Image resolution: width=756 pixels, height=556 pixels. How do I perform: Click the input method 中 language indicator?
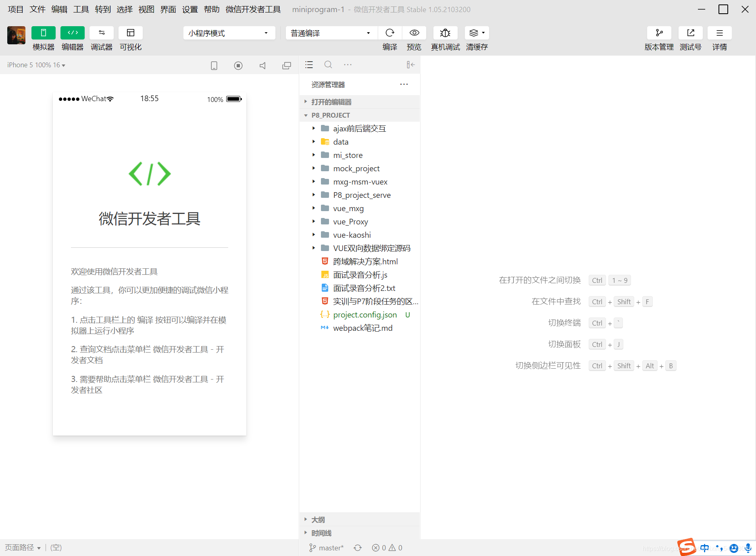704,548
